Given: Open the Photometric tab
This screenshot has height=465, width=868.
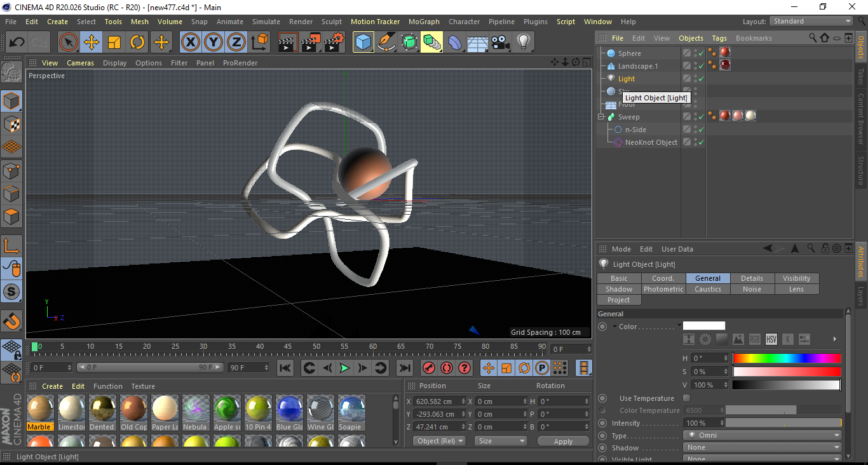Looking at the screenshot, I should coord(663,289).
